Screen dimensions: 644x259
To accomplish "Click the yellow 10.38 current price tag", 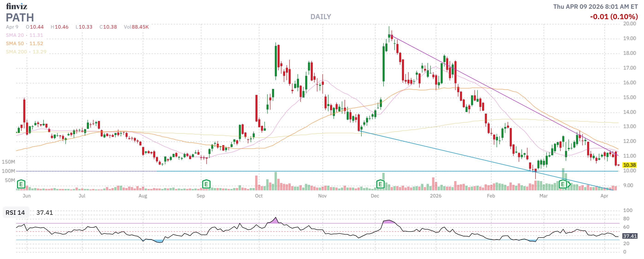I will point(629,165).
